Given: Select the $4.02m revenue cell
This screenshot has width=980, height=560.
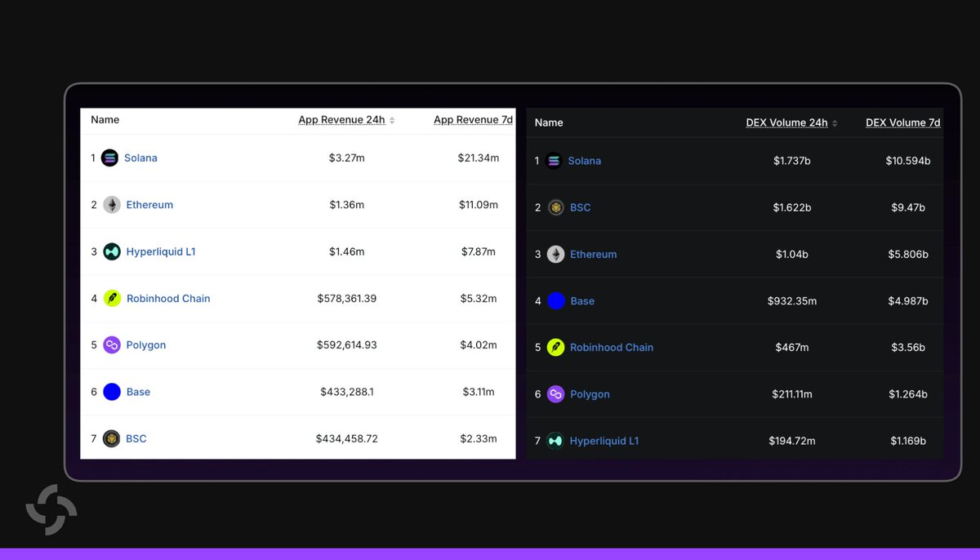Looking at the screenshot, I should pos(478,345).
